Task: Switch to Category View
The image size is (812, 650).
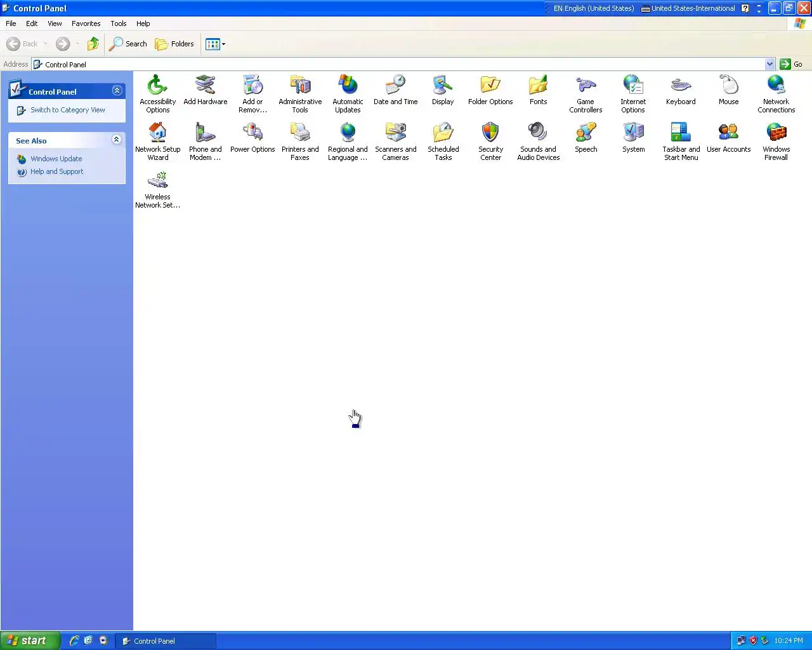Action: (68, 110)
